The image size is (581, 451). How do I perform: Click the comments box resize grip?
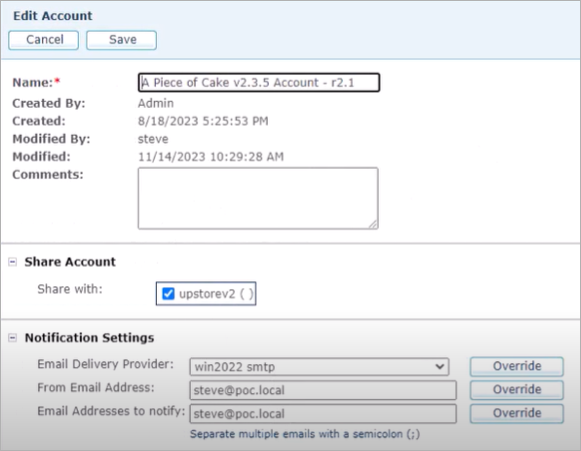pyautogui.click(x=374, y=224)
